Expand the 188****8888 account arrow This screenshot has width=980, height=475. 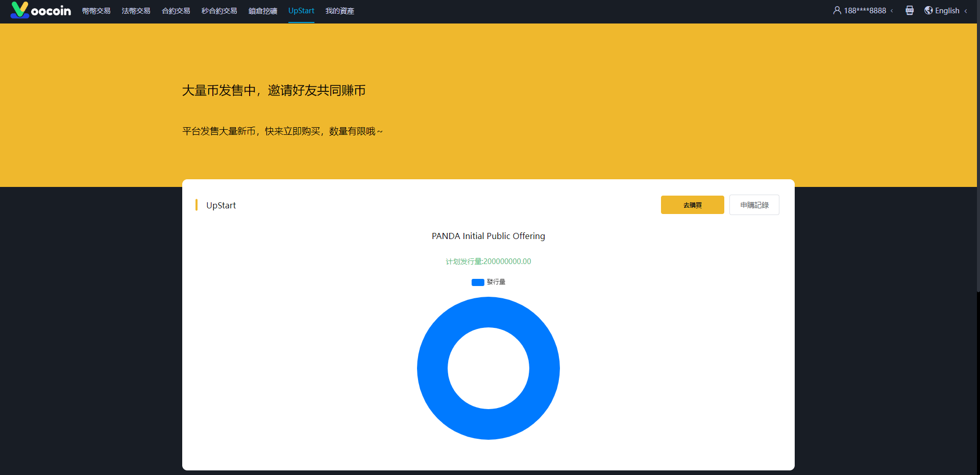(892, 11)
